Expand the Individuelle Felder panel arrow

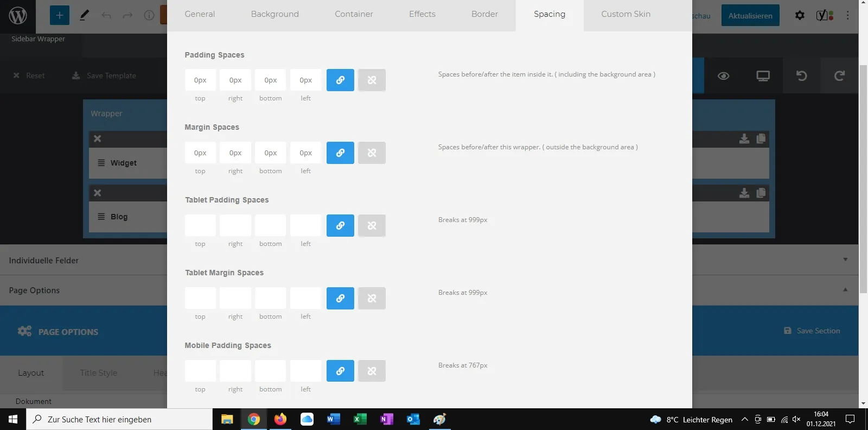coord(845,260)
